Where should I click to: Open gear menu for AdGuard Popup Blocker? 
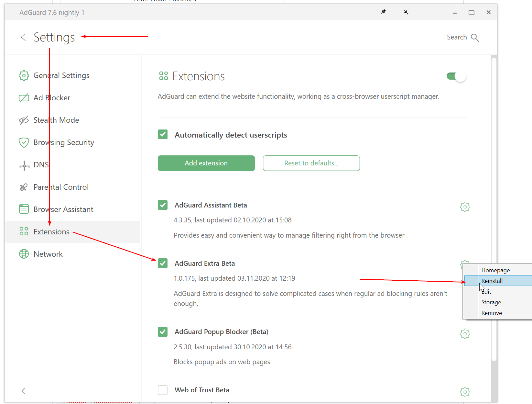coord(465,334)
